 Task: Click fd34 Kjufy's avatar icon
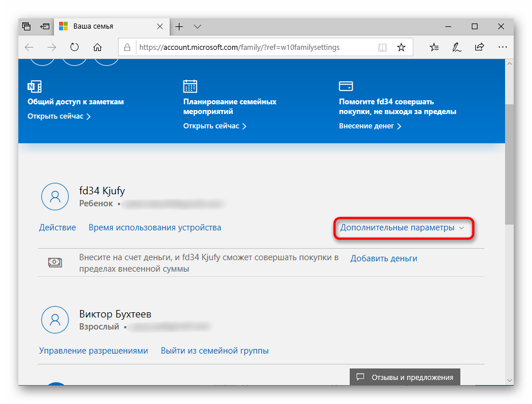54,196
